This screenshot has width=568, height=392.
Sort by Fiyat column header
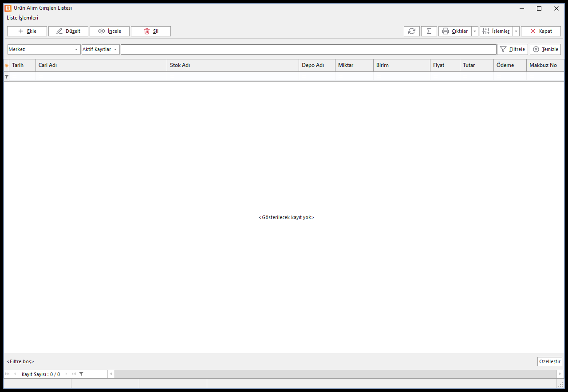(445, 65)
